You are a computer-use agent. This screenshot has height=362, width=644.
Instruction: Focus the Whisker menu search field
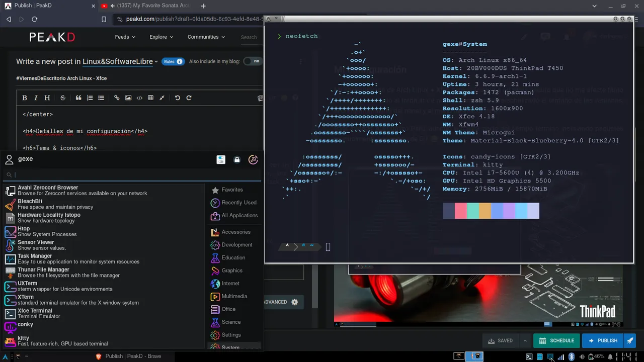tap(132, 175)
